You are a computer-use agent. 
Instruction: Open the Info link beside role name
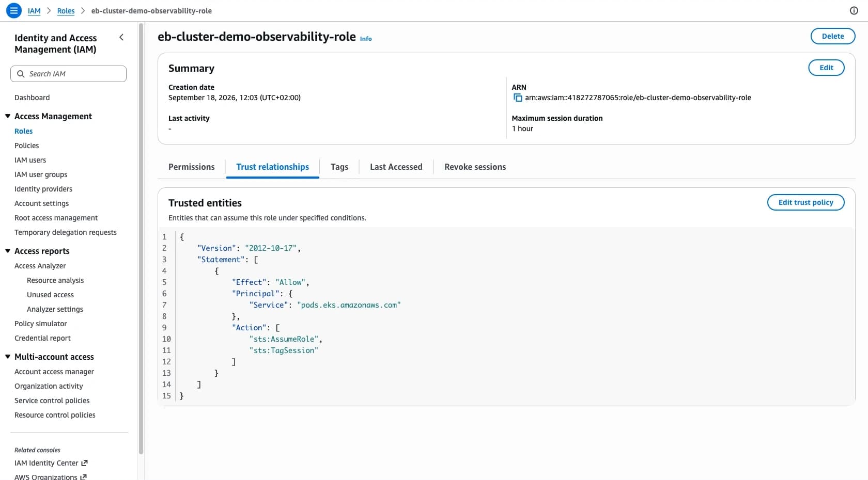pyautogui.click(x=366, y=39)
